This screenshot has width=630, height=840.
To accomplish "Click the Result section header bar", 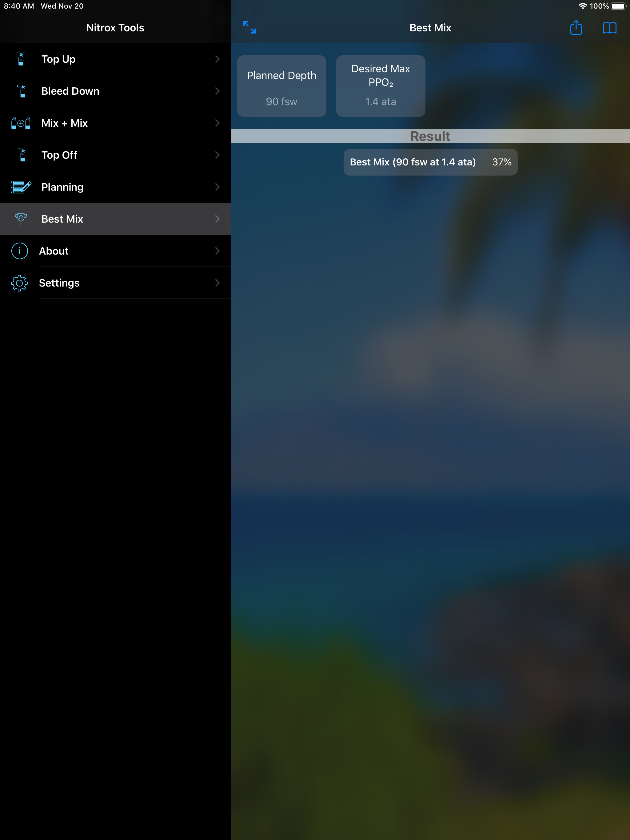I will (x=430, y=136).
